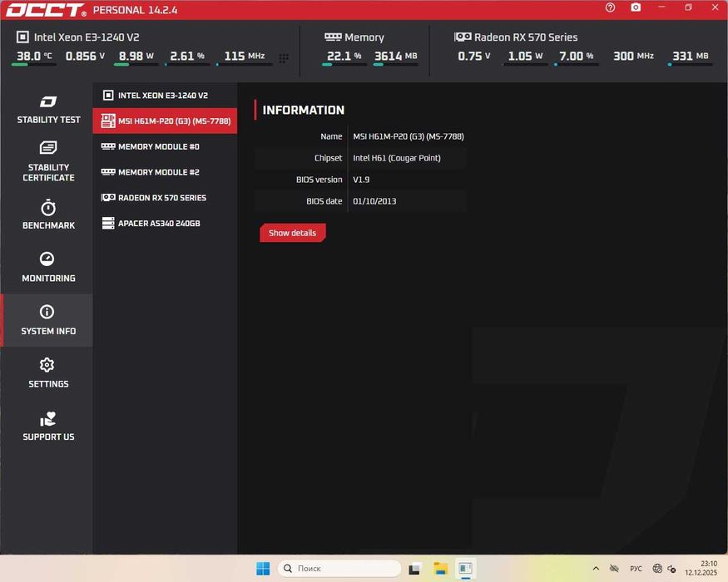
Task: Click the Memory heading in the top bar
Action: coord(364,37)
